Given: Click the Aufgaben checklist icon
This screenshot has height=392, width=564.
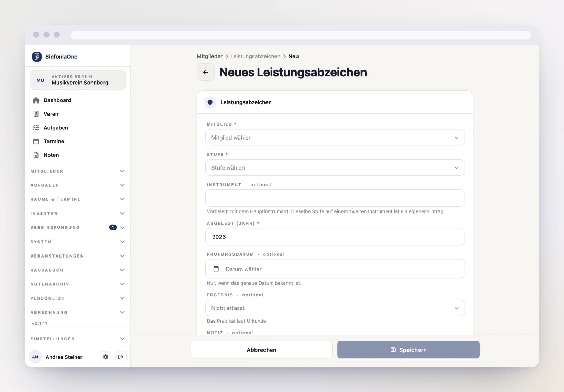Looking at the screenshot, I should 36,128.
